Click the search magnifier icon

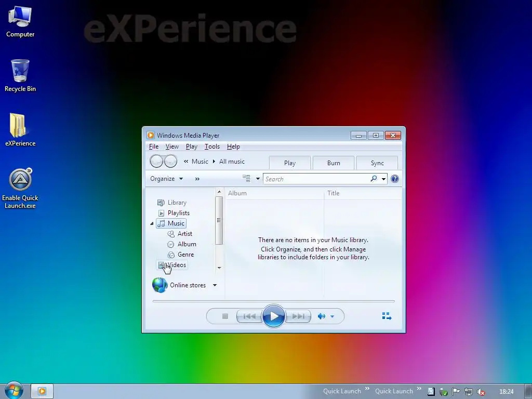coord(374,179)
